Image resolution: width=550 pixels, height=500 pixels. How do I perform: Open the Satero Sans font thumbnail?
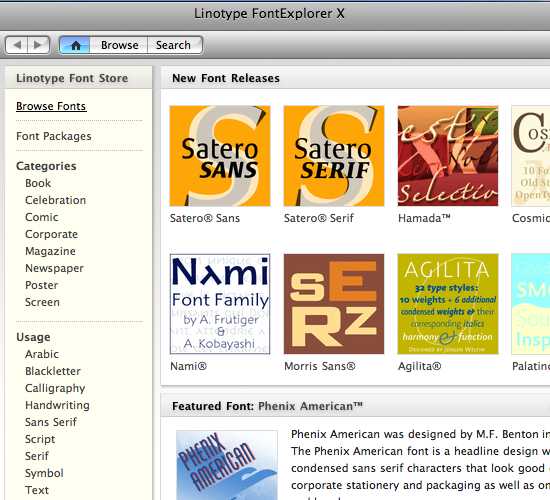pos(220,156)
